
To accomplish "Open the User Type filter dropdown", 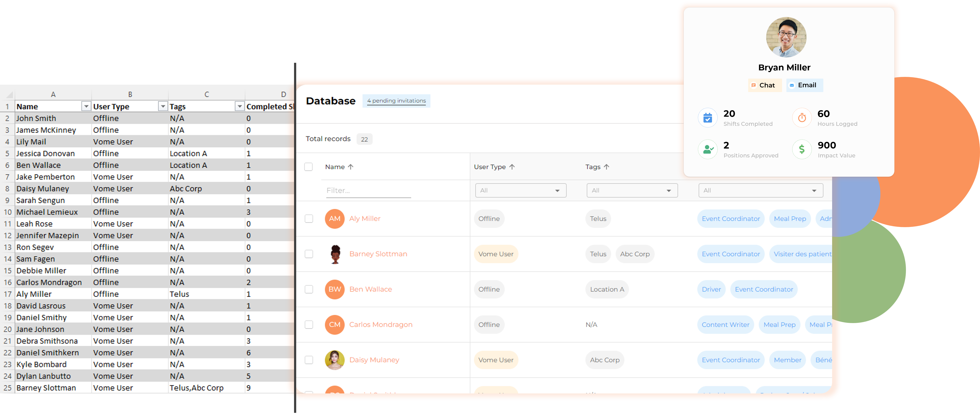I will (x=521, y=190).
